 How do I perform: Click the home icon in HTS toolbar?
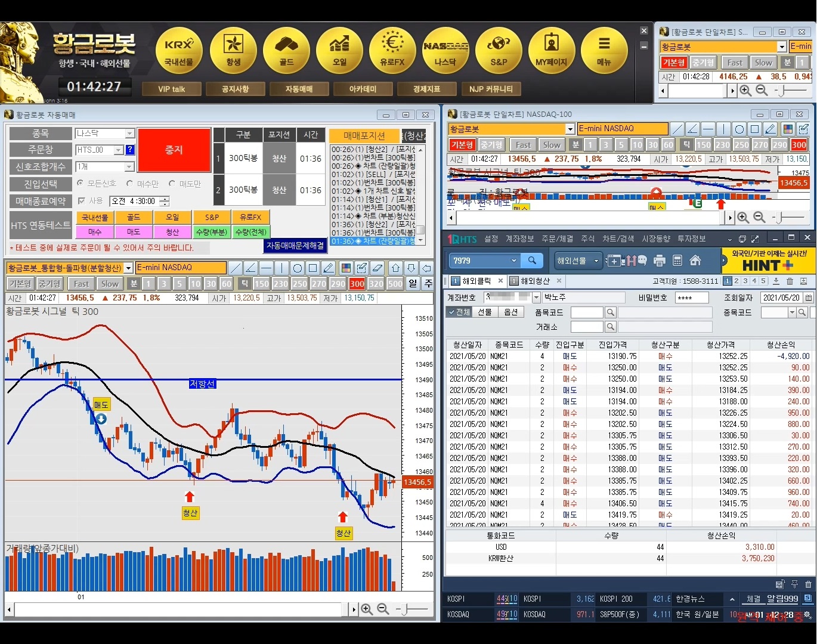pyautogui.click(x=695, y=261)
